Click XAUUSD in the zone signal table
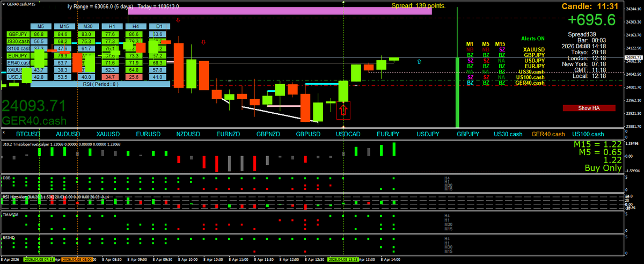 (535, 49)
